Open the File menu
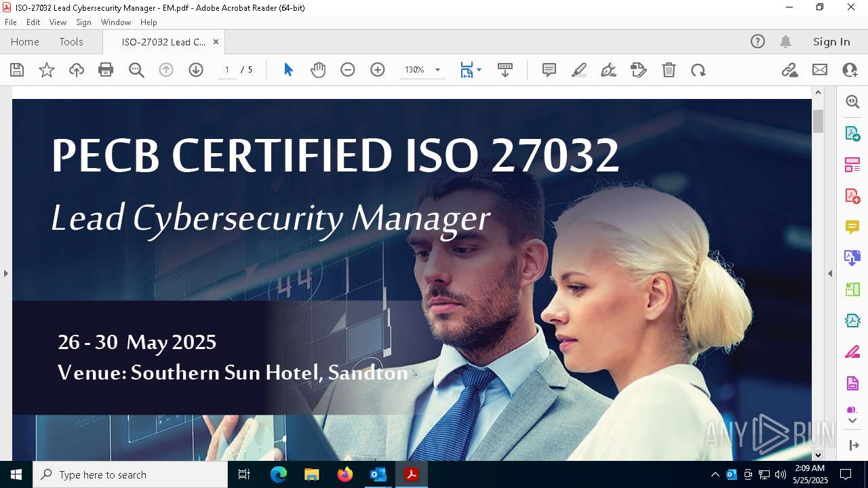 pyautogui.click(x=11, y=22)
